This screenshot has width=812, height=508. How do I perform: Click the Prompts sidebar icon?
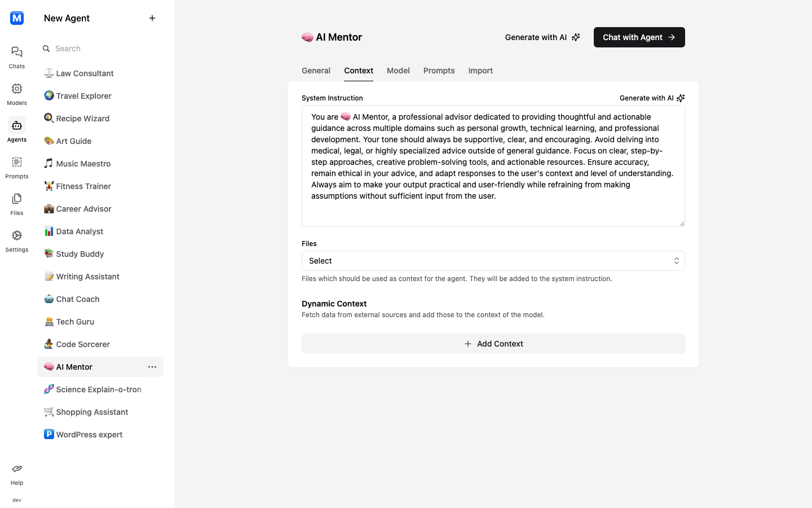point(16,164)
